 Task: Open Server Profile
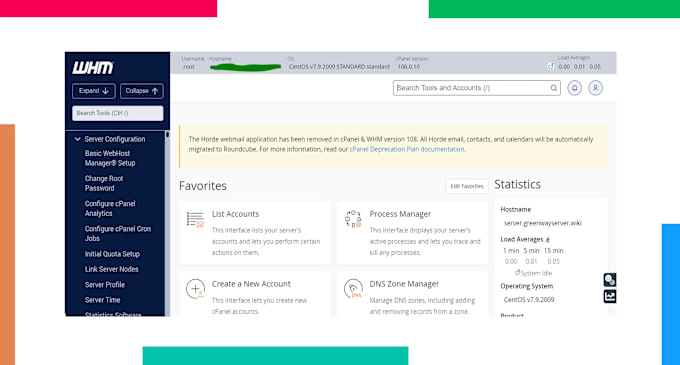pyautogui.click(x=105, y=285)
